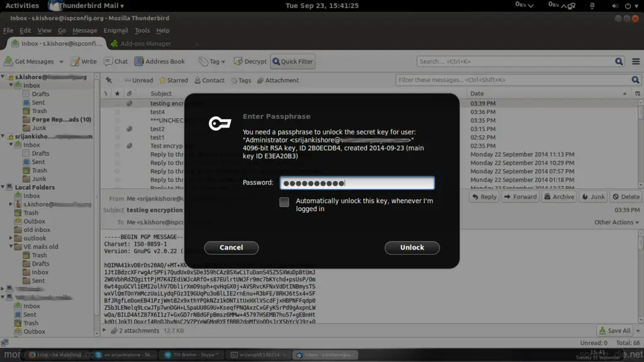Open the Thunderbird Mail app menu

point(86,5)
